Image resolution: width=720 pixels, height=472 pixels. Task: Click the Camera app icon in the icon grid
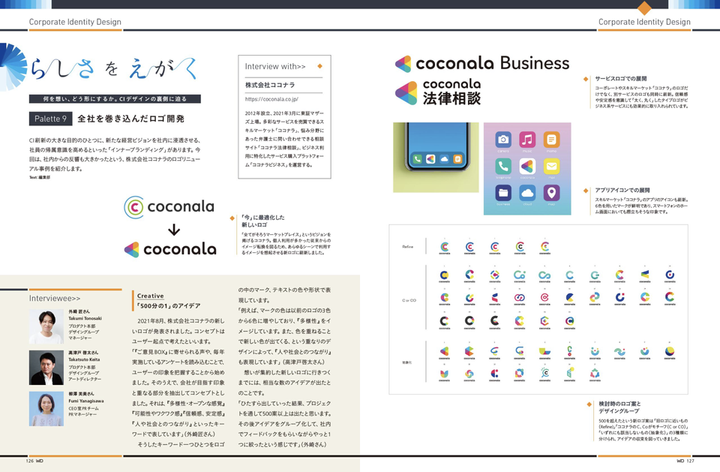click(x=503, y=140)
